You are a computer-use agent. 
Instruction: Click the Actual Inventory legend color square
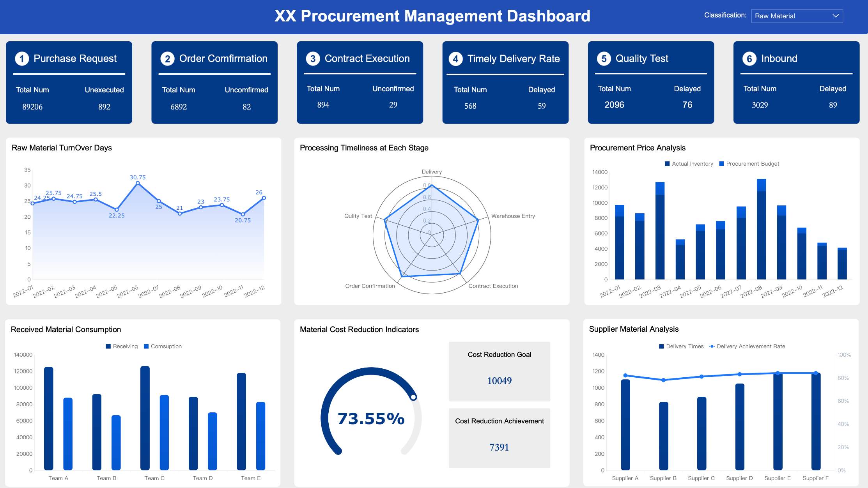click(666, 164)
